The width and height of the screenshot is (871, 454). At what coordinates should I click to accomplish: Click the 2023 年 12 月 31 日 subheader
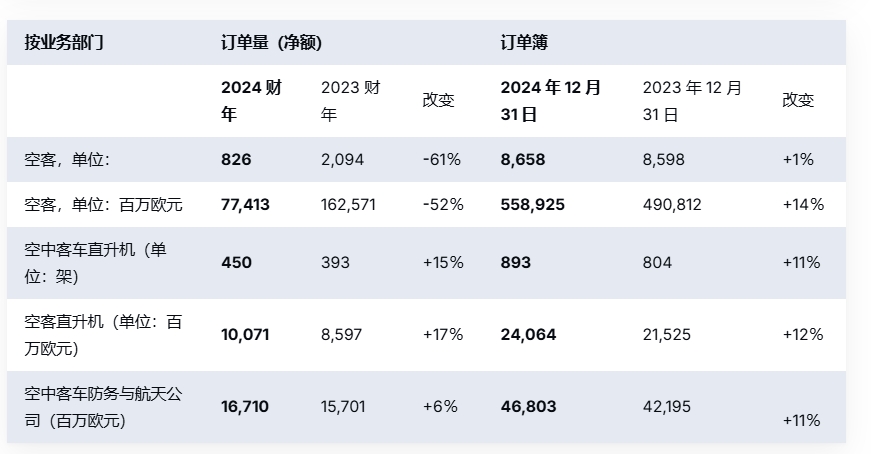(692, 100)
